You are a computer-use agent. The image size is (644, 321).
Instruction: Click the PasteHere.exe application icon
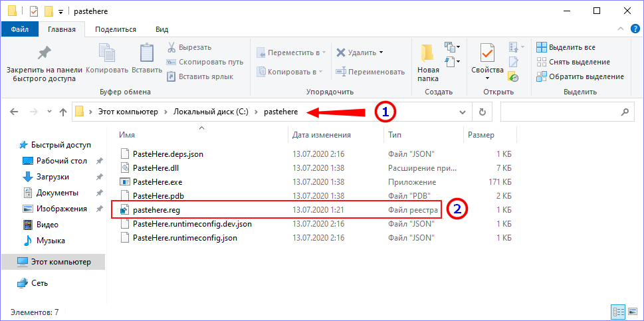(124, 182)
